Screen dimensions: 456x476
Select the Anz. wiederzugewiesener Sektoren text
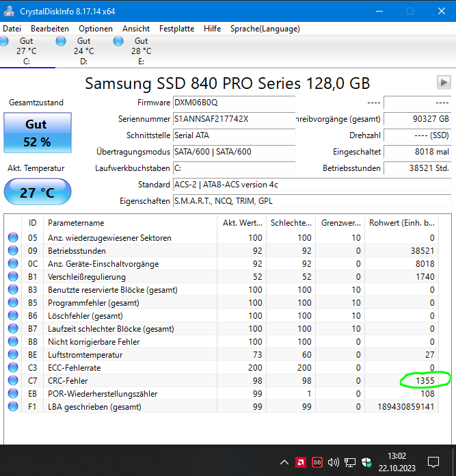tap(109, 238)
